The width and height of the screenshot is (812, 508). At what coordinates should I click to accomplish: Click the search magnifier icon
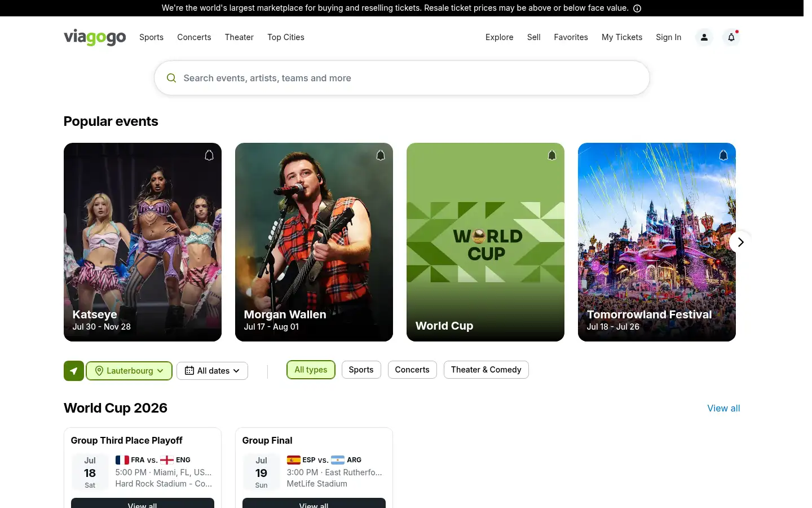pos(171,78)
